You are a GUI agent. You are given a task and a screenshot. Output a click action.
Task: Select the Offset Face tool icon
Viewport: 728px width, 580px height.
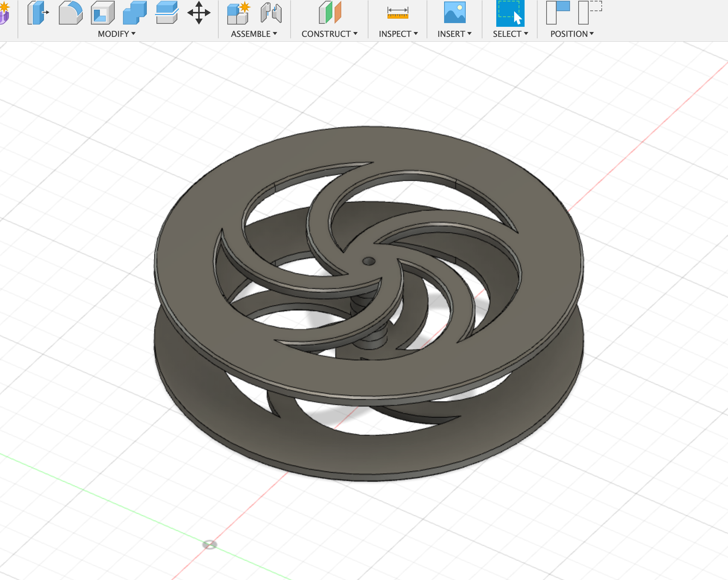click(x=167, y=13)
